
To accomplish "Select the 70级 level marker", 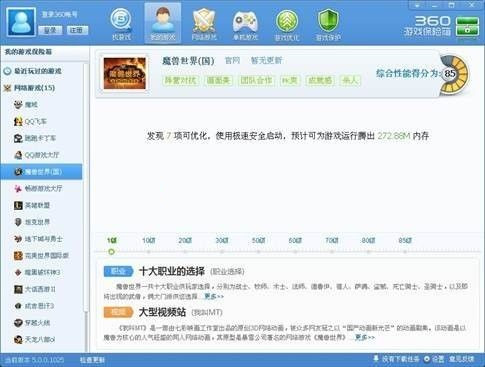I will pos(332,240).
